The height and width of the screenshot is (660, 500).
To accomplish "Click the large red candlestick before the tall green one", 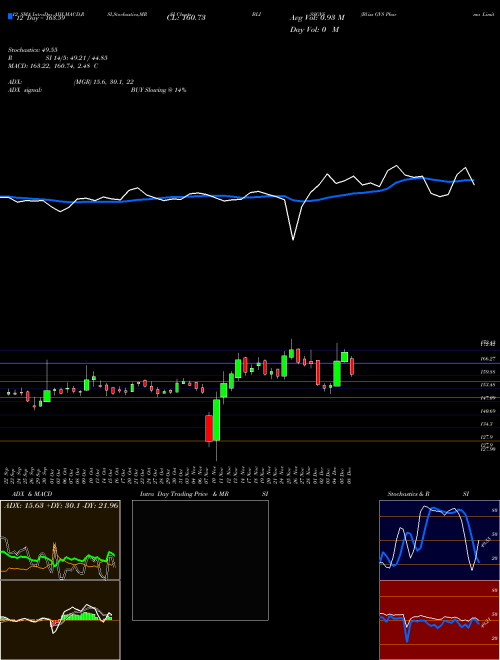I will coord(209,428).
